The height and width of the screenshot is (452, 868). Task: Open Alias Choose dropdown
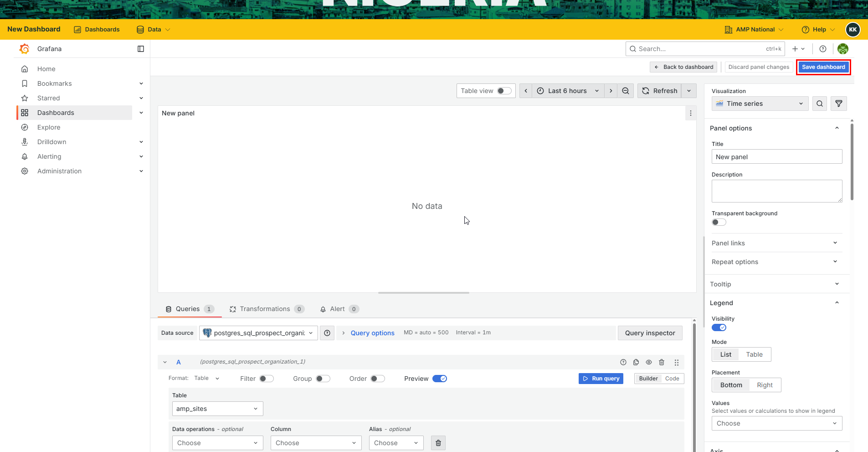click(396, 443)
